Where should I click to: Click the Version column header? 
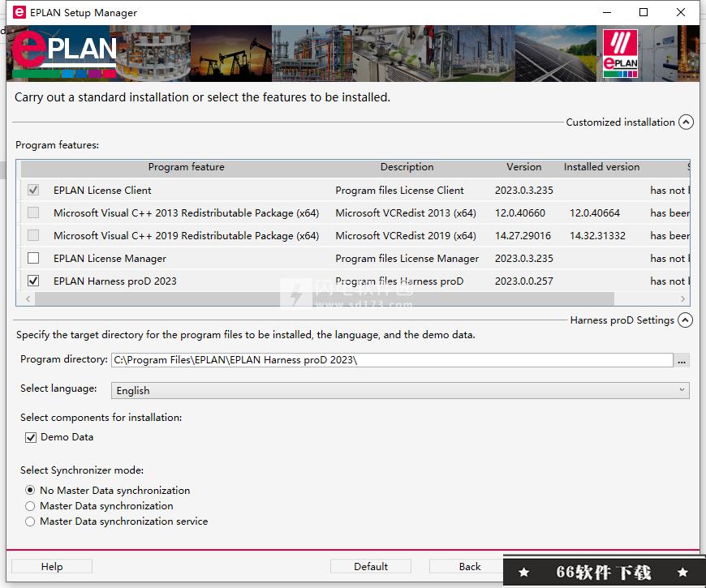(x=523, y=167)
